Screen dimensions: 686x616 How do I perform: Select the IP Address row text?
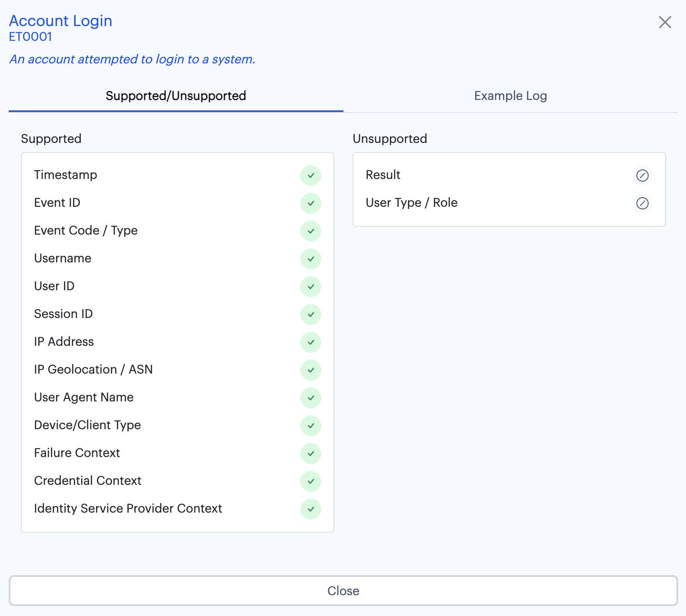(64, 341)
